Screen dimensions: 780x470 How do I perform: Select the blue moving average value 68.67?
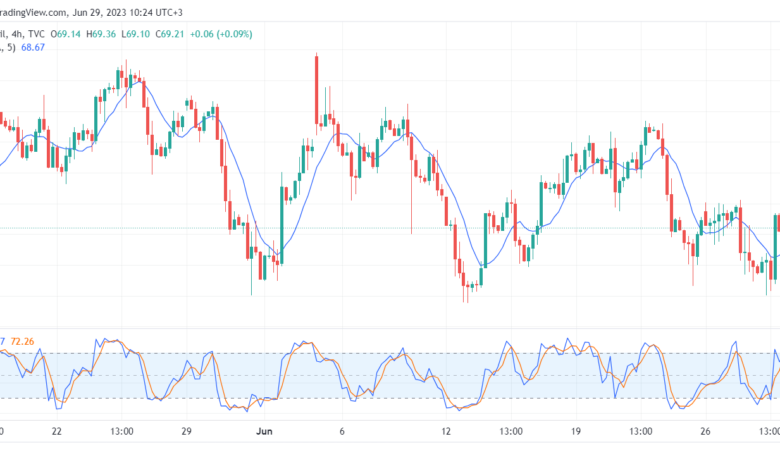tap(33, 48)
